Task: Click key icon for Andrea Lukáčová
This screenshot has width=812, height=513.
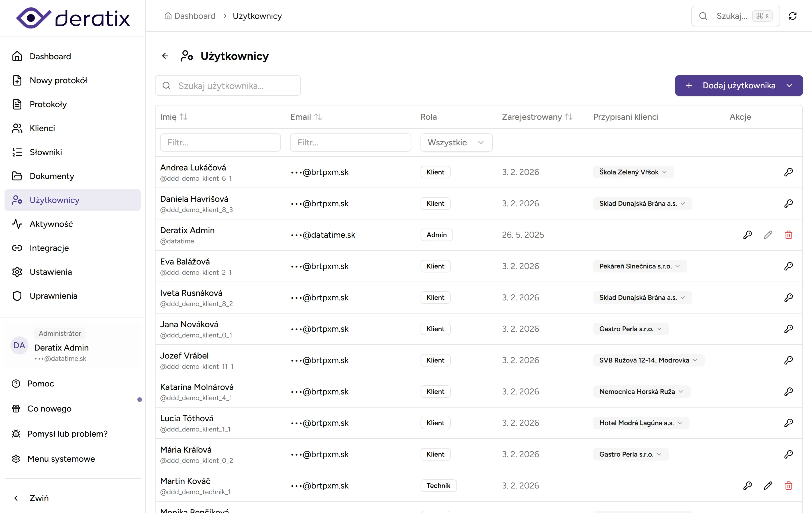Action: pos(788,172)
